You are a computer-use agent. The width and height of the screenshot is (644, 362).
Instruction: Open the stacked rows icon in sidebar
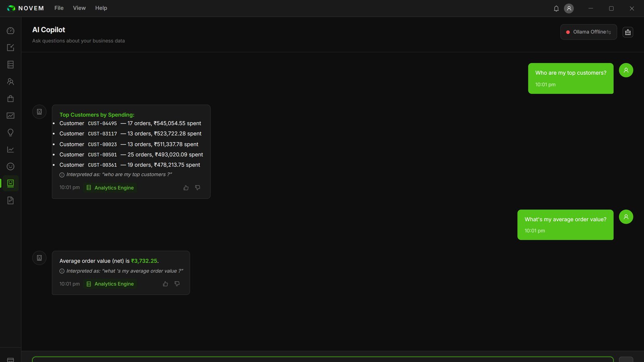tap(10, 64)
